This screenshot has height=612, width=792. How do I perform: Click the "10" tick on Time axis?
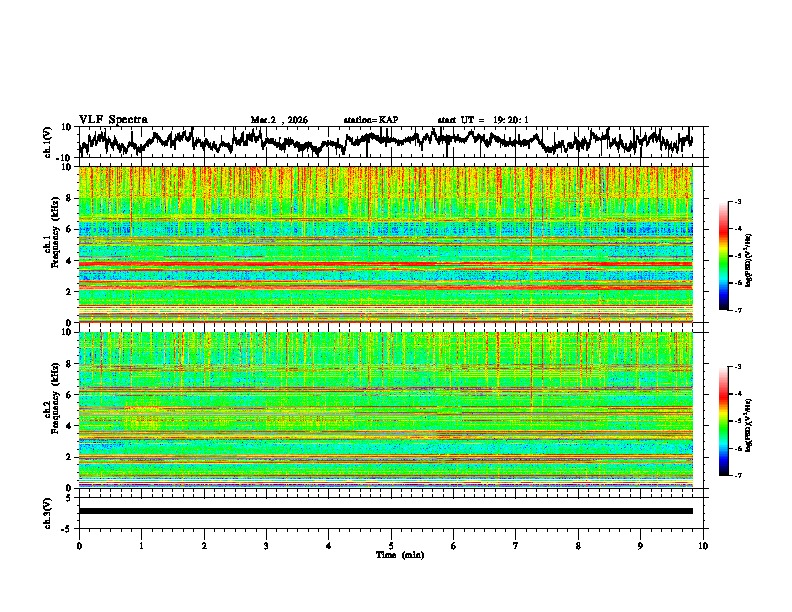(x=703, y=546)
